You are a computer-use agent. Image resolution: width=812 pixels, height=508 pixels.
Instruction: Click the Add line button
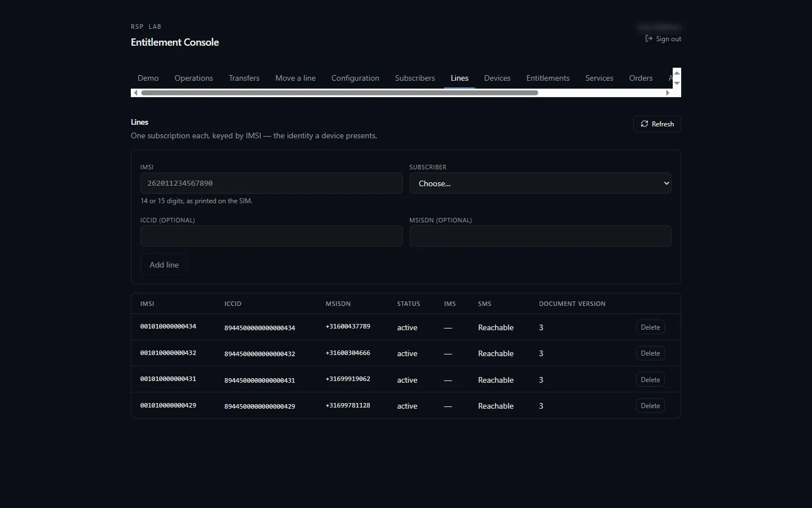(x=164, y=265)
